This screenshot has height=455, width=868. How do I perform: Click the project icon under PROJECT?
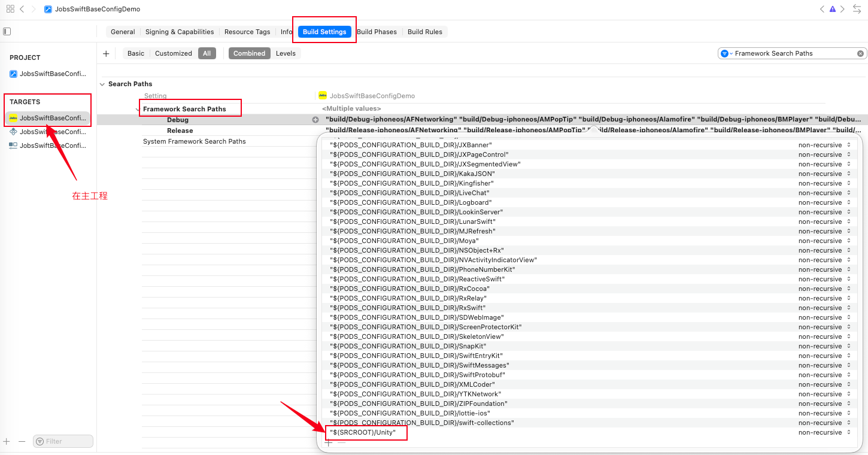tap(13, 74)
